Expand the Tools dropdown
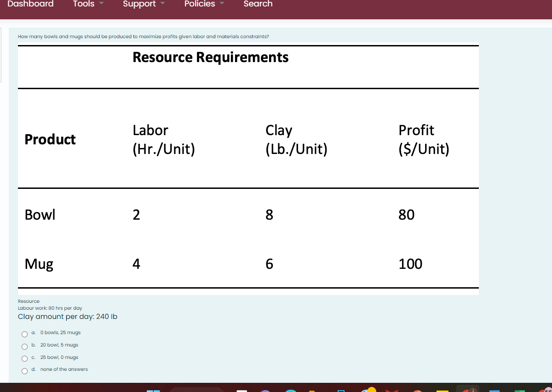 click(x=87, y=5)
